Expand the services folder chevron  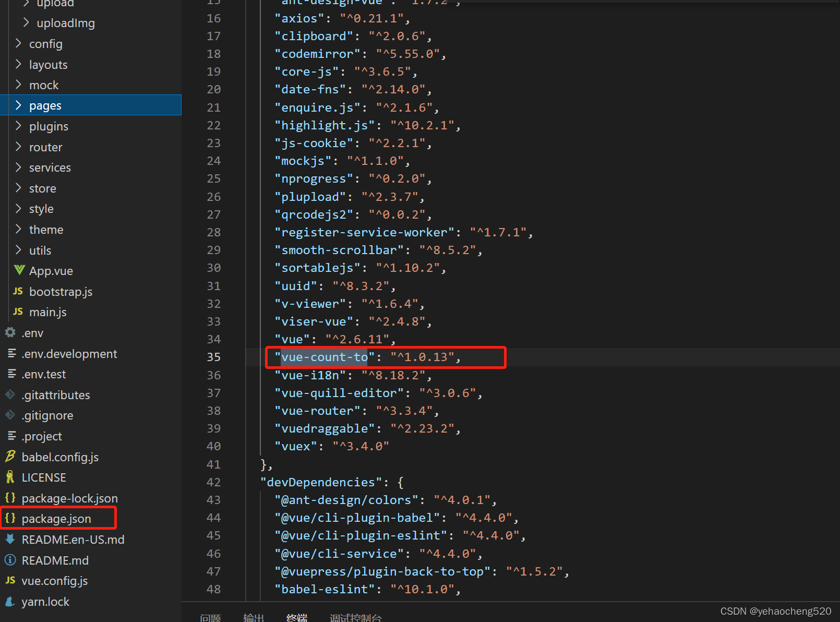pos(19,167)
